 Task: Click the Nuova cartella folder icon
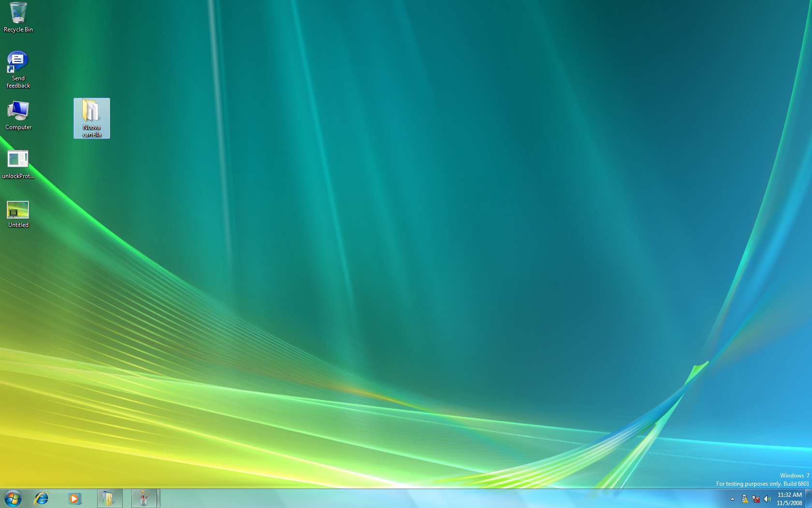point(91,112)
